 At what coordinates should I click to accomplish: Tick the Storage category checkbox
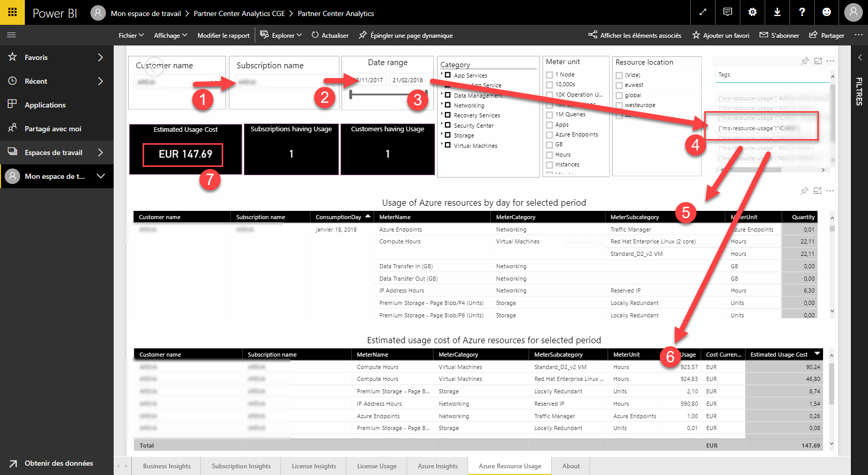point(448,135)
